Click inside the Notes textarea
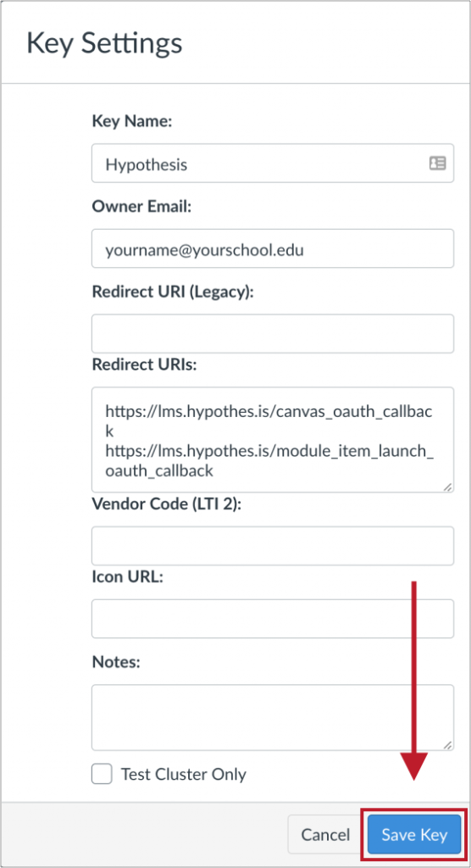471x868 pixels. [273, 717]
